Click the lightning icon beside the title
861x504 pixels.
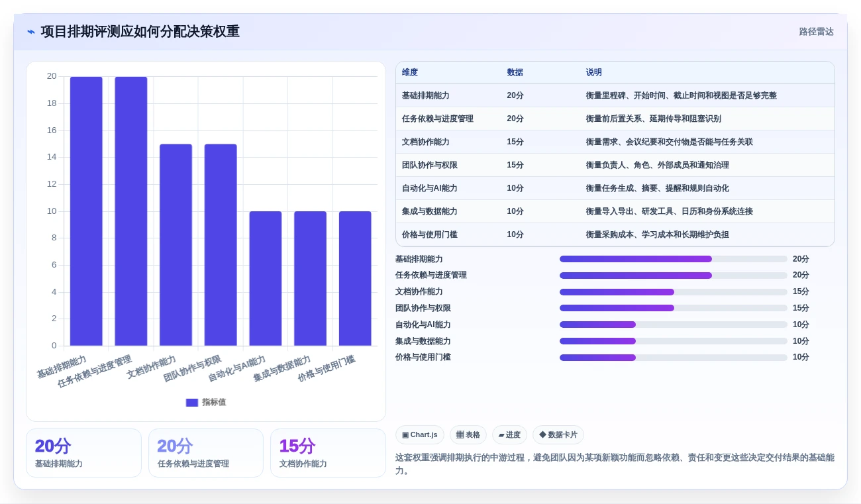tap(31, 32)
